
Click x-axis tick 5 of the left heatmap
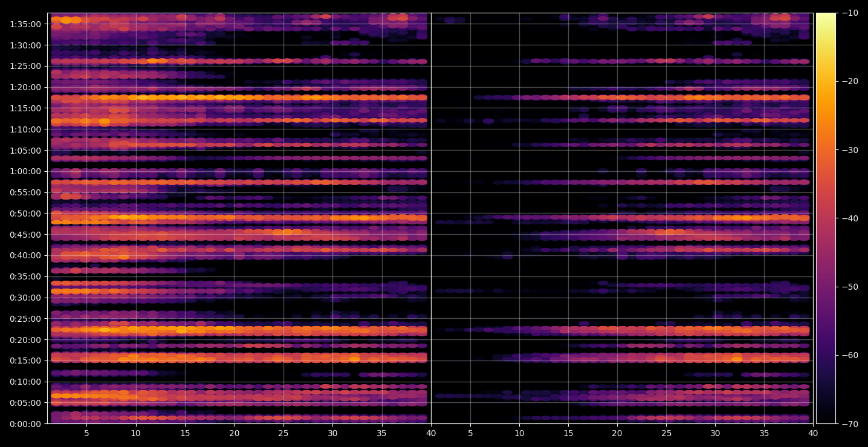(x=86, y=433)
